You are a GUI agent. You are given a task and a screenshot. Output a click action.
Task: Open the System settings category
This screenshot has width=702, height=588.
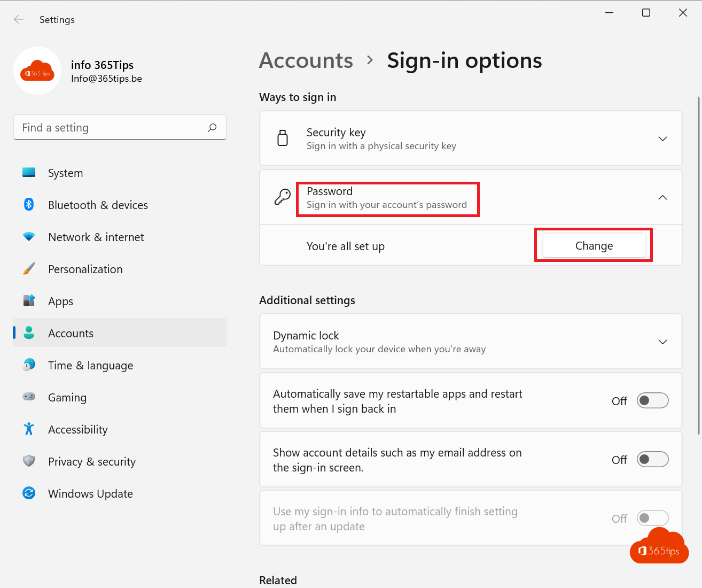pos(65,173)
